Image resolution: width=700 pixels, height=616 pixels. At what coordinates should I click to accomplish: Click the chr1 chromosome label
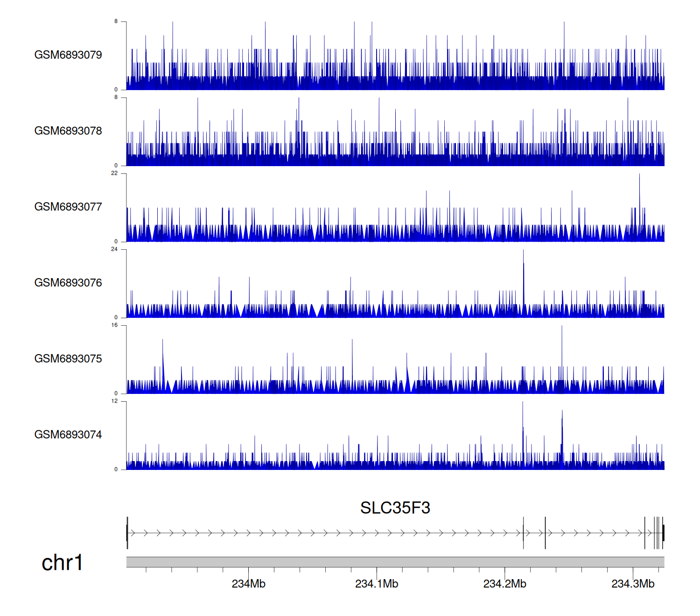(62, 562)
